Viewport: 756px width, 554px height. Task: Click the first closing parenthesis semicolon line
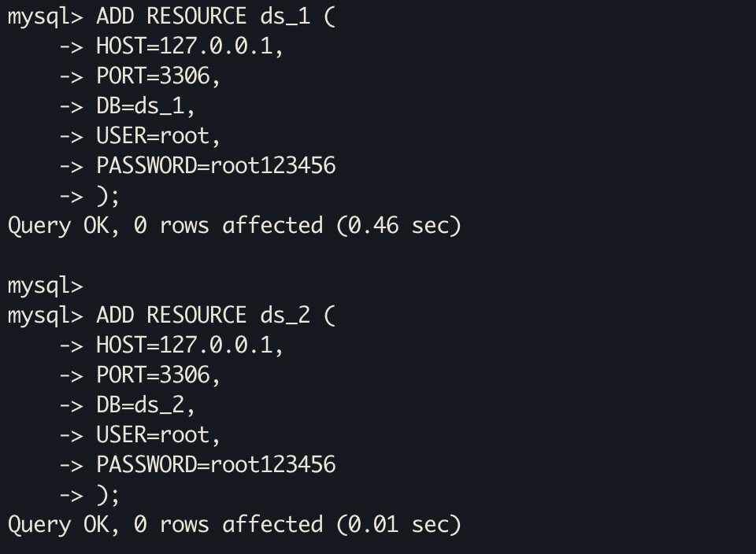[x=89, y=196]
